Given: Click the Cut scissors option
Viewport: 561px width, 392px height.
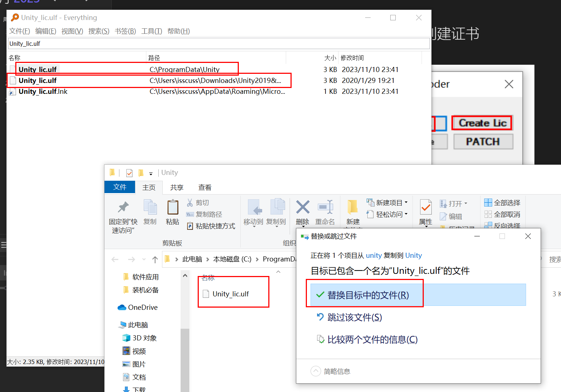Looking at the screenshot, I should (x=198, y=203).
